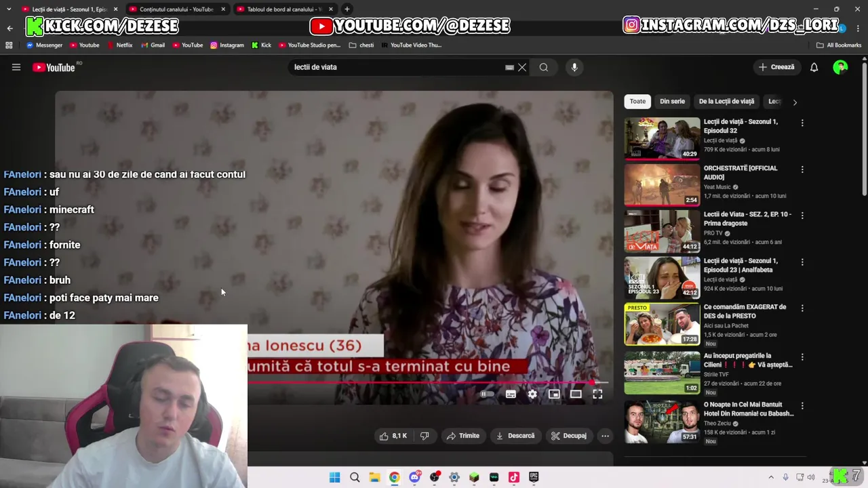Open the chesti bookmarks folder

[x=361, y=45]
